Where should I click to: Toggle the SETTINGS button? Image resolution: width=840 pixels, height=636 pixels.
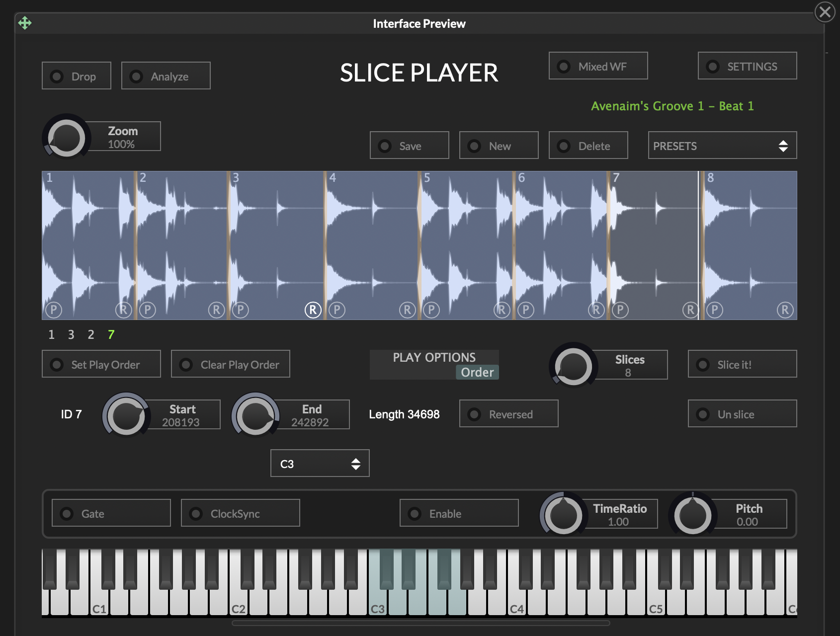(x=748, y=66)
